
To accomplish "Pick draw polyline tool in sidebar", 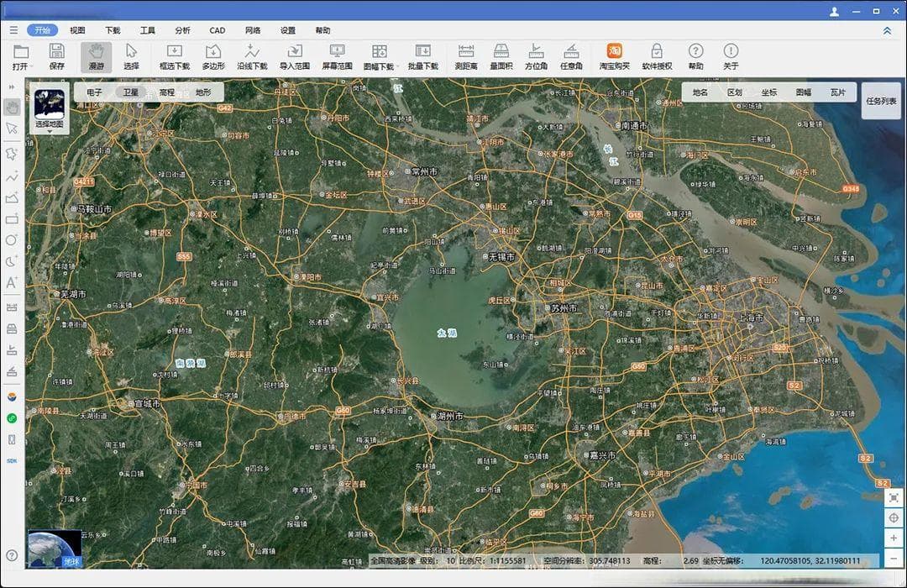I will tap(12, 176).
